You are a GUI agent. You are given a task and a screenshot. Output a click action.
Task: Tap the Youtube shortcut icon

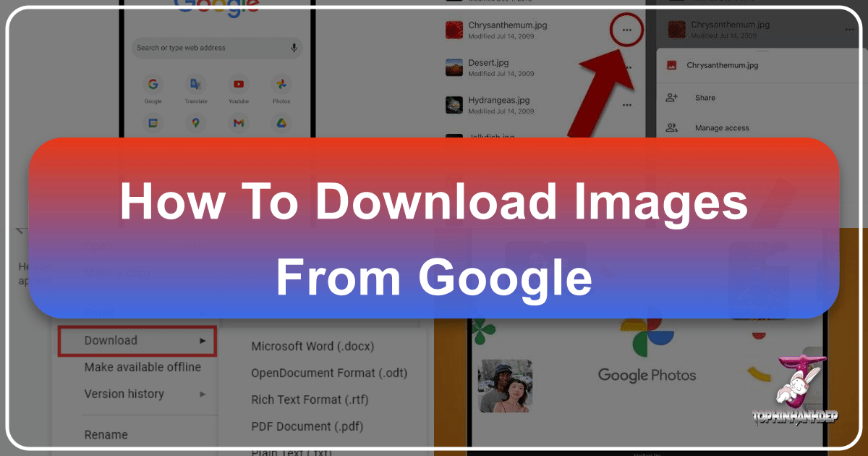239,85
